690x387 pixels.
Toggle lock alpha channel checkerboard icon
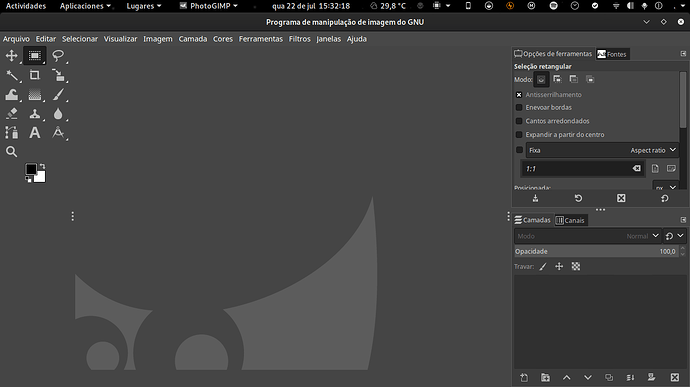point(576,266)
